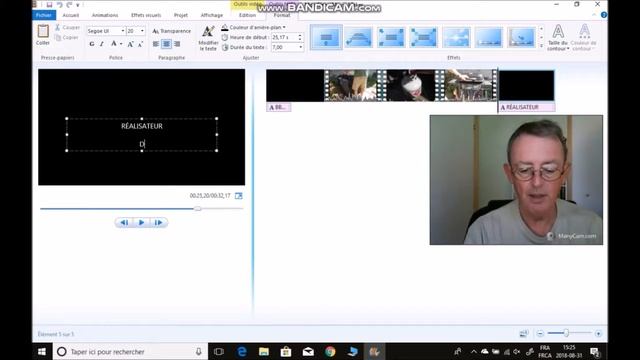Click Modifier le texte button
This screenshot has height=360, width=640.
click(x=208, y=38)
